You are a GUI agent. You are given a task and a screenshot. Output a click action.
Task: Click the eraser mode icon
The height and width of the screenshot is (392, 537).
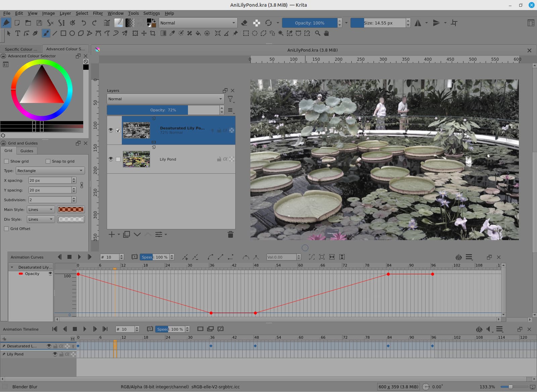[x=244, y=23]
